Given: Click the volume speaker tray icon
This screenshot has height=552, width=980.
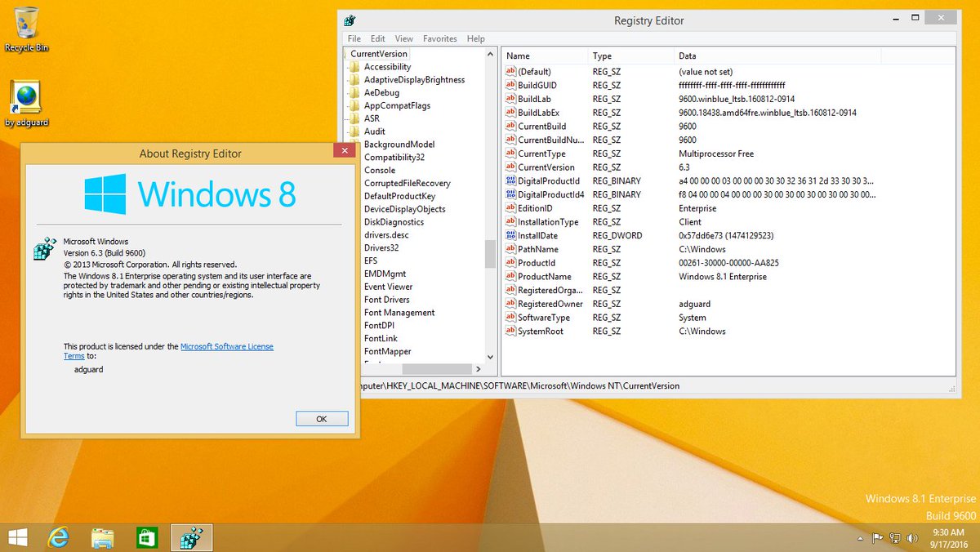Looking at the screenshot, I should coord(912,538).
